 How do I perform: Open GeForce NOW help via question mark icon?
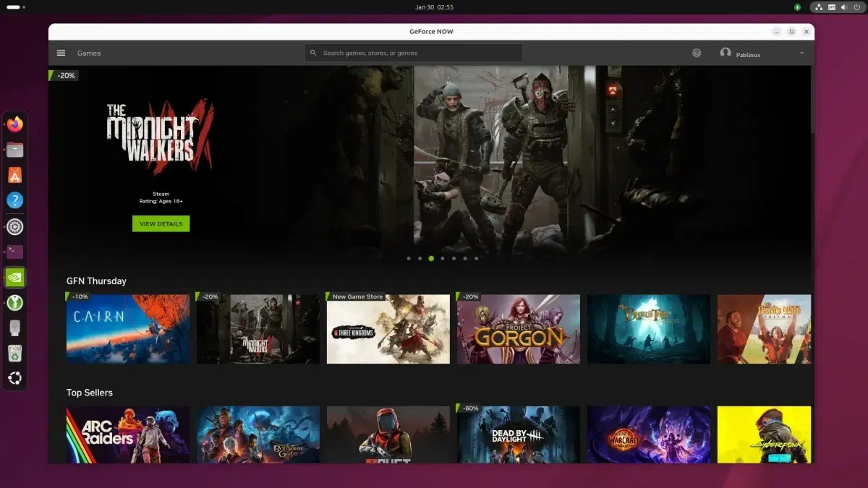(696, 52)
